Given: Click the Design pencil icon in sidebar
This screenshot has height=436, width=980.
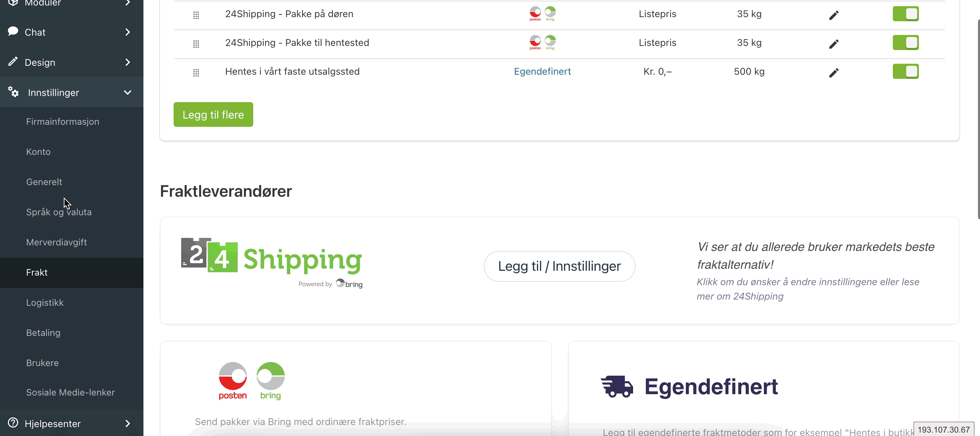Looking at the screenshot, I should pyautogui.click(x=13, y=61).
